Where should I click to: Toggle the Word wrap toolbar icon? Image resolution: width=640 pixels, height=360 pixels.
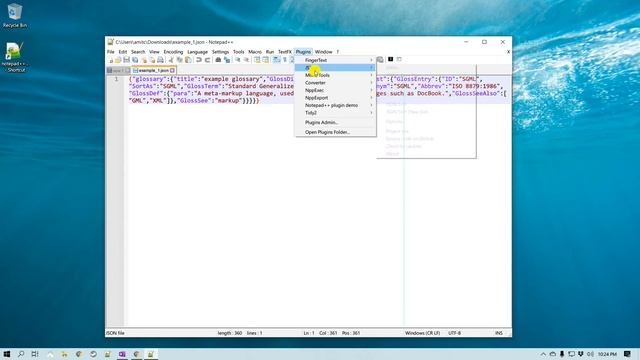pyautogui.click(x=276, y=60)
